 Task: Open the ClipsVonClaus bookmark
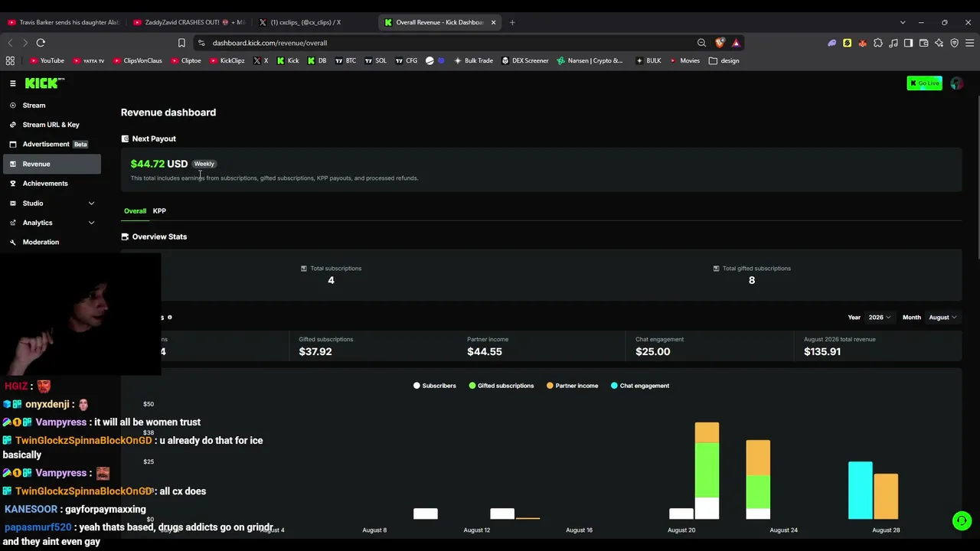[x=137, y=60]
